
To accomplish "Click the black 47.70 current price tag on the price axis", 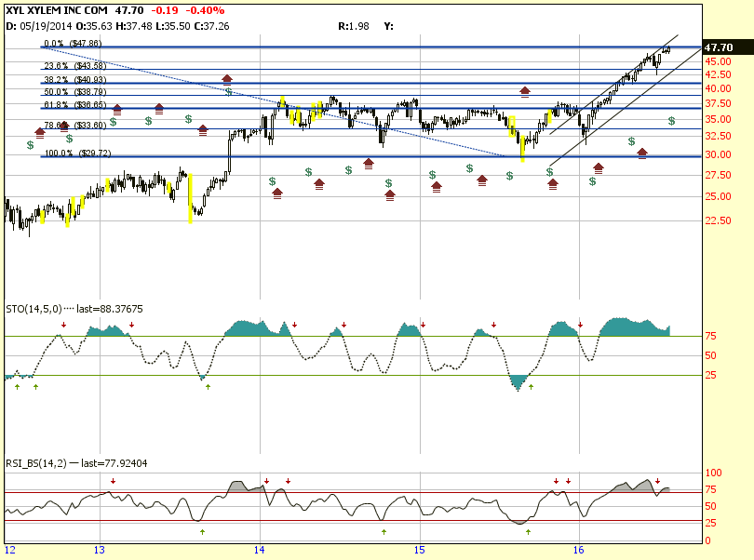I will click(728, 47).
